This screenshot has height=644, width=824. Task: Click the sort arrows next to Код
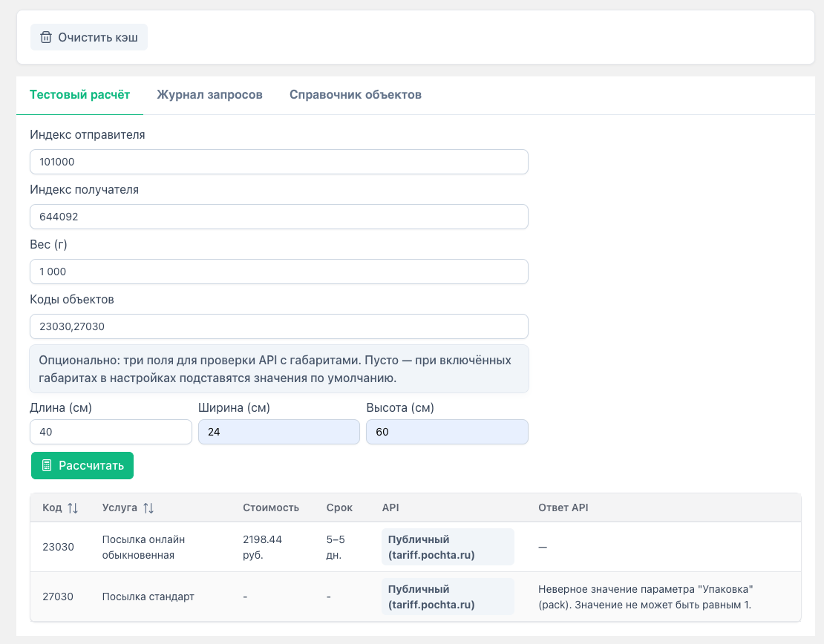click(x=72, y=508)
